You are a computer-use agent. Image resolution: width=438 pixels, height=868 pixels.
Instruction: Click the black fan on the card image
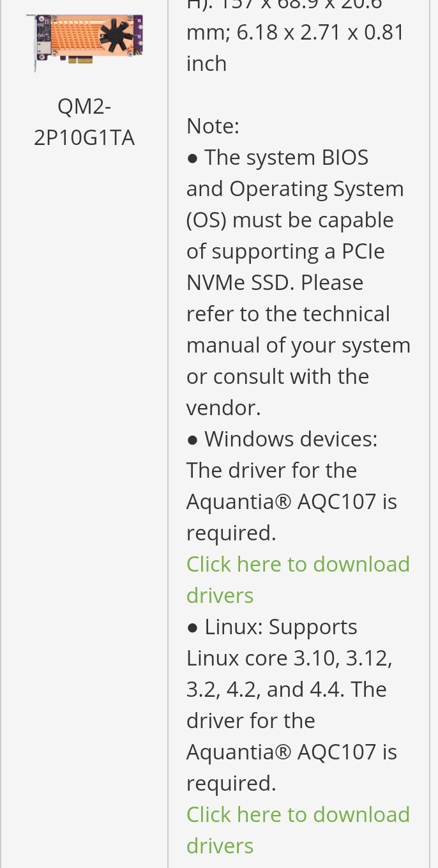click(x=115, y=35)
